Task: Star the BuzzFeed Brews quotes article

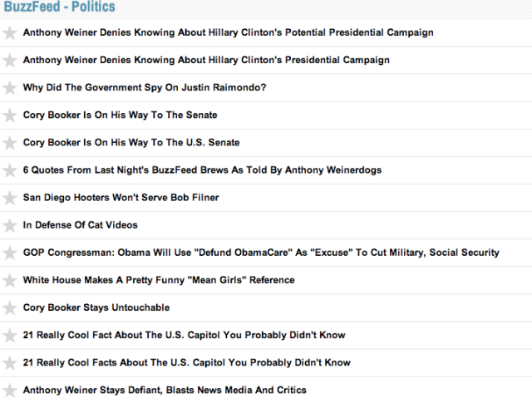Action: pos(10,170)
